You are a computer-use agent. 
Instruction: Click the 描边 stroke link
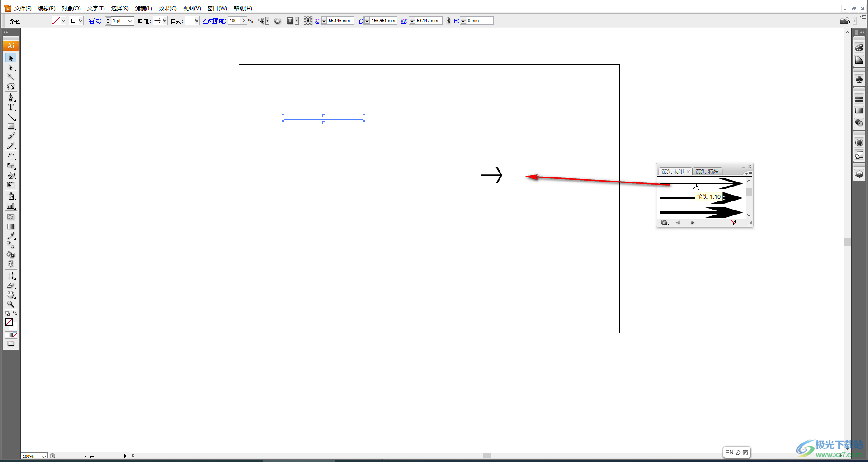(x=94, y=21)
